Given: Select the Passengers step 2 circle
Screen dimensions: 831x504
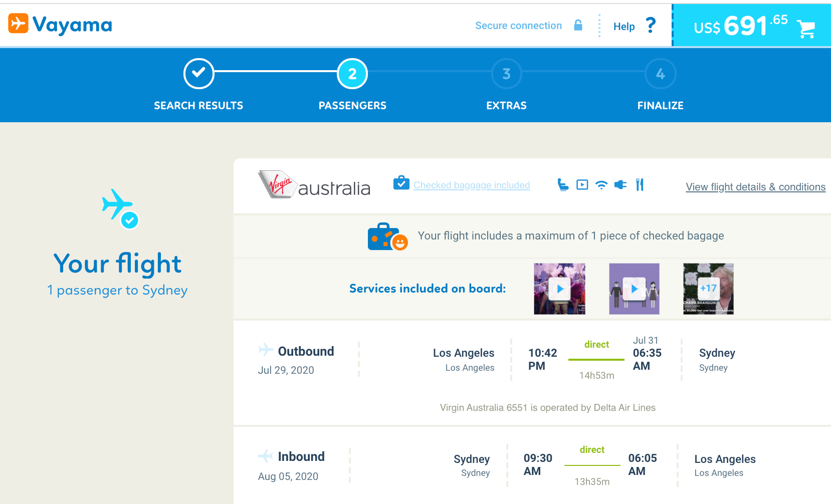Looking at the screenshot, I should [352, 74].
